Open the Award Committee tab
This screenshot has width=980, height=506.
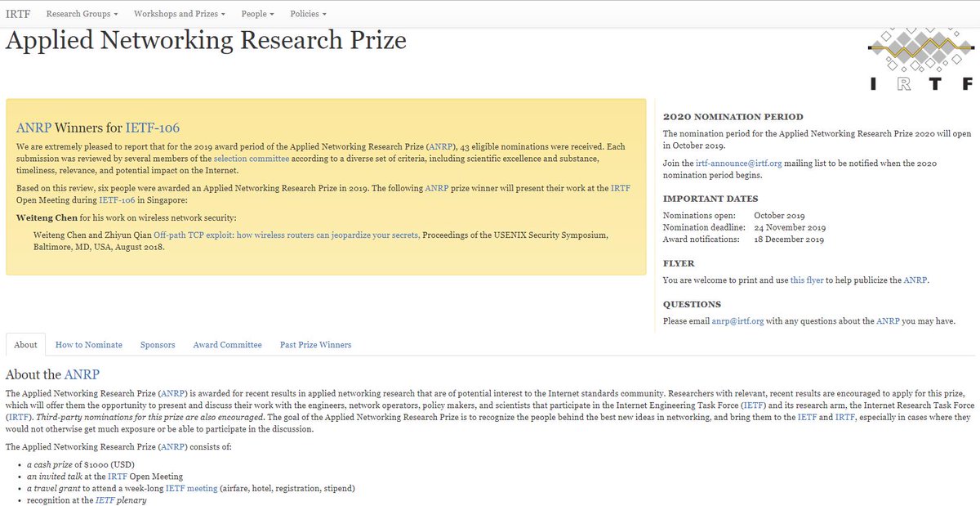click(x=228, y=345)
